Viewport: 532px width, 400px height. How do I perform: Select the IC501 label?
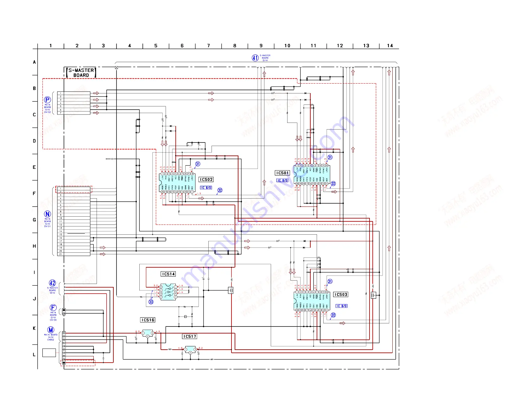282,173
